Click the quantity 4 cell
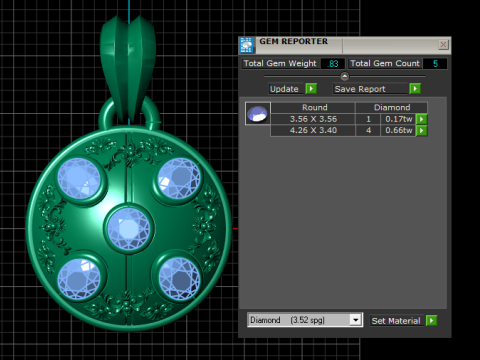 [x=368, y=130]
